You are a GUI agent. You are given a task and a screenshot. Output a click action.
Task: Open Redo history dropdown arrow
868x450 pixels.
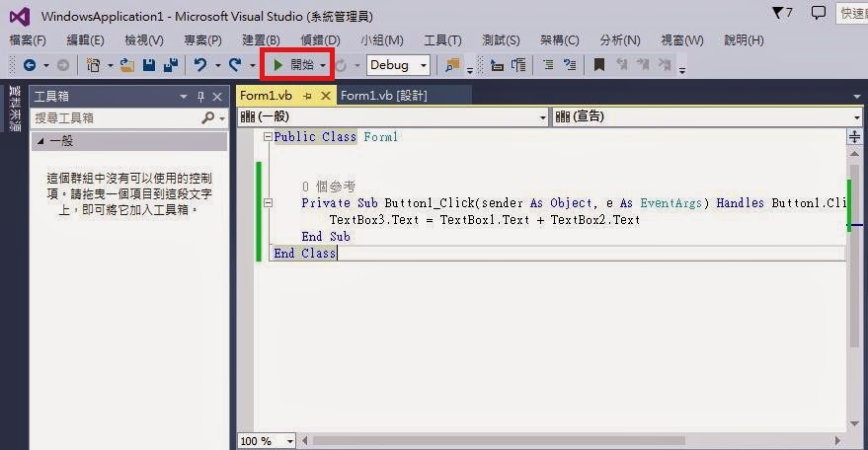pos(252,66)
